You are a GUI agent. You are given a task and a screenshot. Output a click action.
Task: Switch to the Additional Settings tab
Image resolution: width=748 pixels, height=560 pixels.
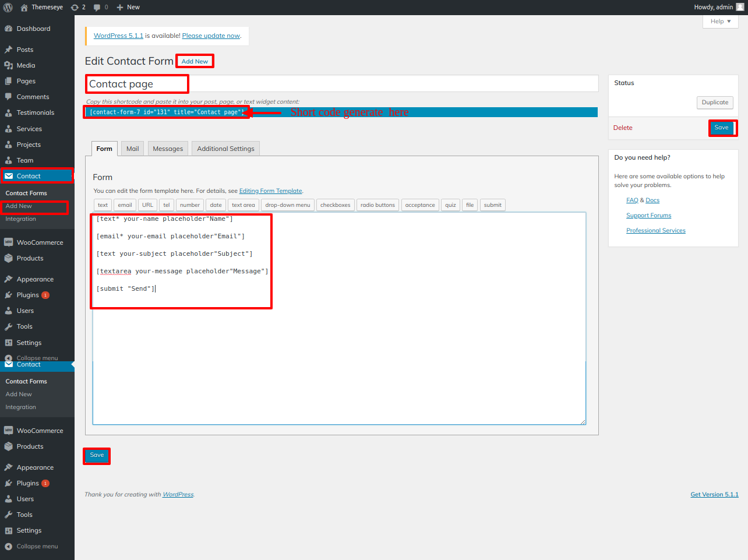pyautogui.click(x=225, y=149)
